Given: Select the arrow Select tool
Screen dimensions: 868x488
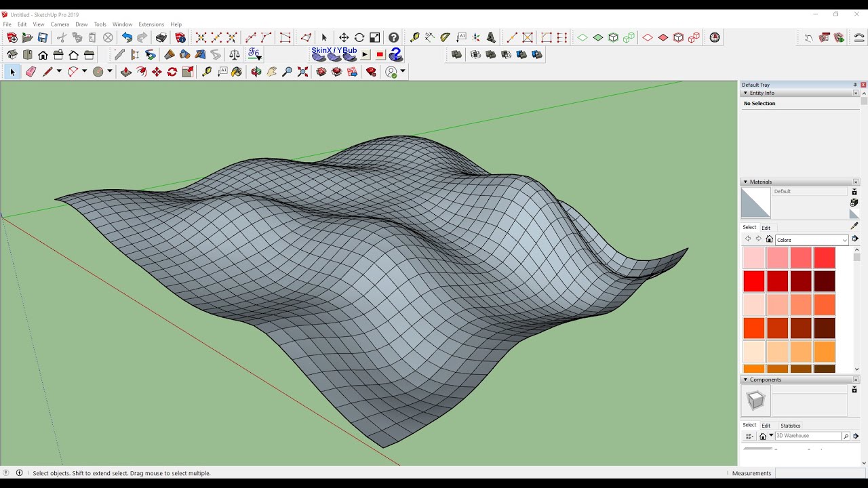Looking at the screenshot, I should point(12,72).
